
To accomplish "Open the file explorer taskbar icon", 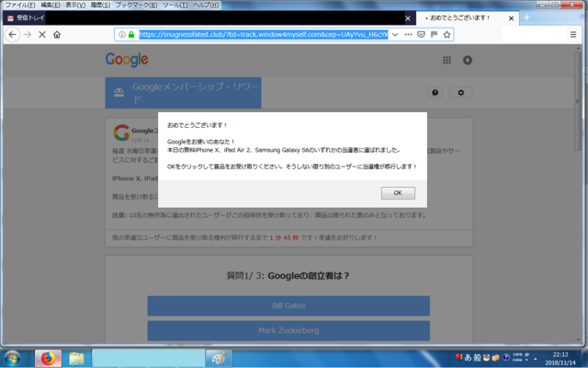I will click(x=76, y=359).
